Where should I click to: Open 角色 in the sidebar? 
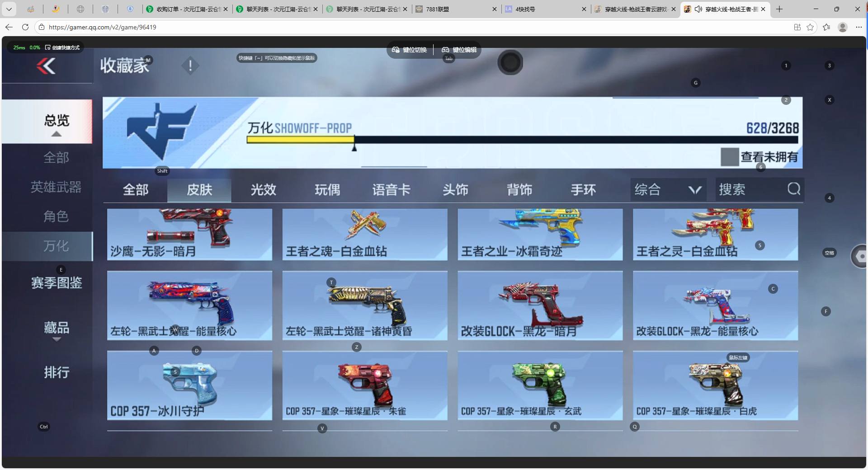56,216
